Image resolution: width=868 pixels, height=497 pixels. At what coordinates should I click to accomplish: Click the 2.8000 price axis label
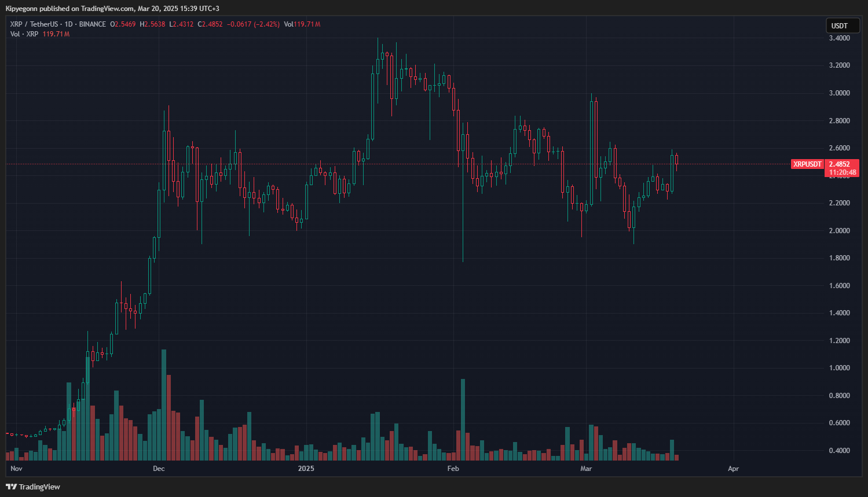click(x=840, y=121)
